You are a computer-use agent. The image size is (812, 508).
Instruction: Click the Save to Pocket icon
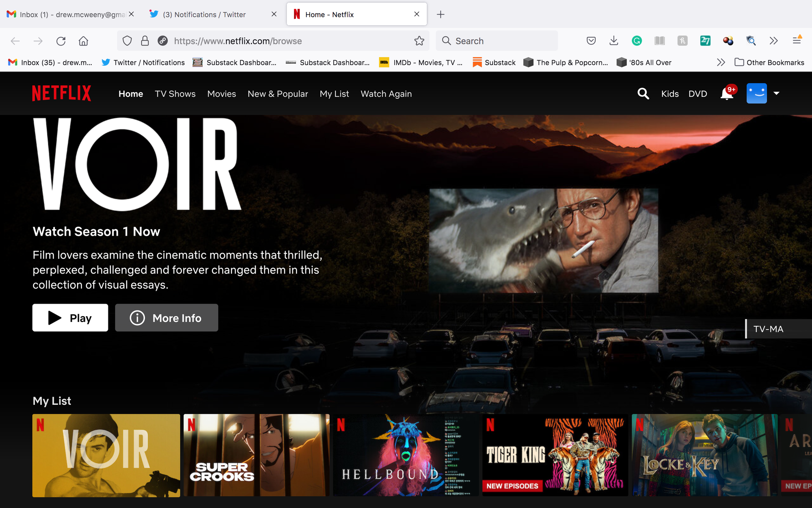click(x=591, y=41)
